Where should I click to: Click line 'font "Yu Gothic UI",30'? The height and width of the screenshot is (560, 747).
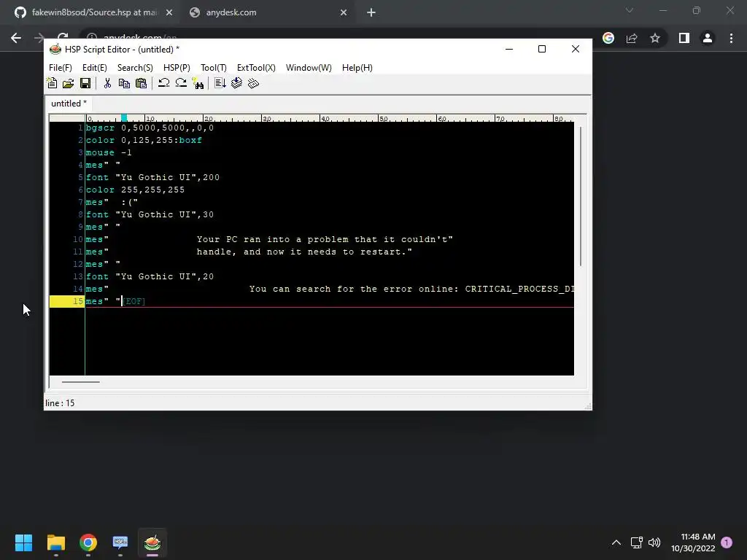(150, 214)
